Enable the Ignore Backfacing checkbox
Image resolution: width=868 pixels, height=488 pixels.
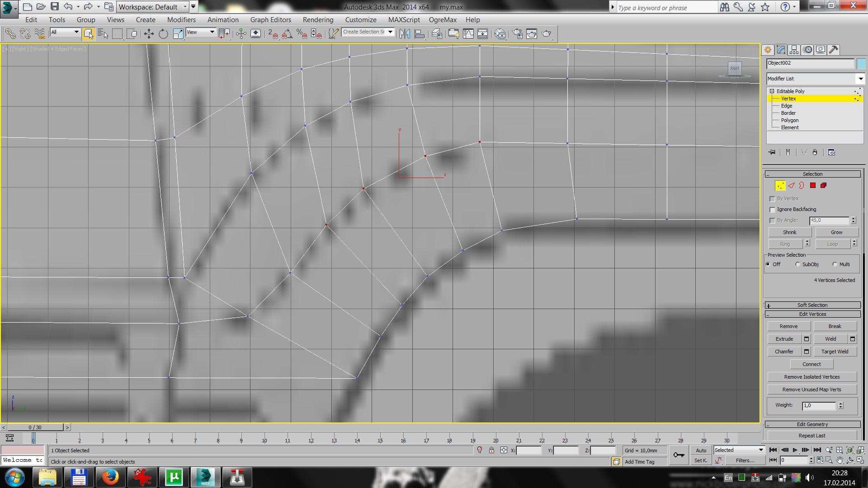[772, 210]
